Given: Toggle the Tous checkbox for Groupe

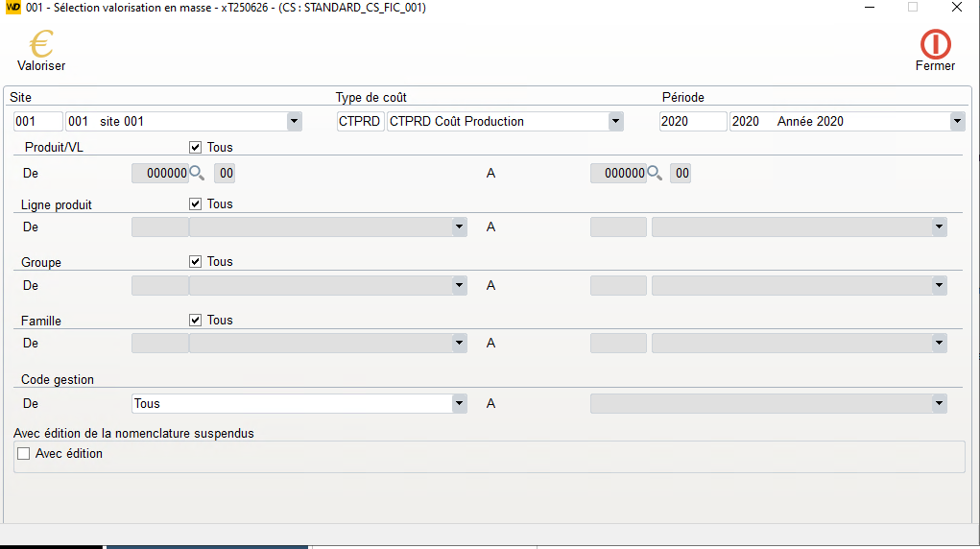Looking at the screenshot, I should [x=196, y=262].
